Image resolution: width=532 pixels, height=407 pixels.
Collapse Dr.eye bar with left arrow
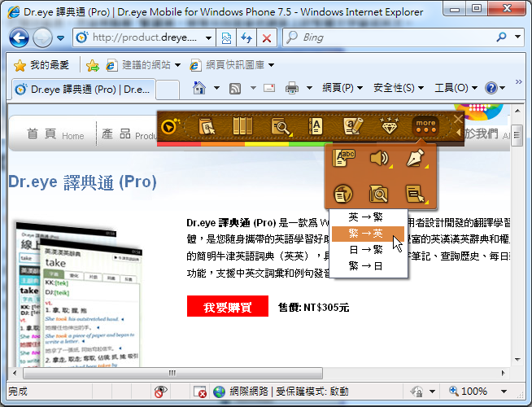tap(458, 133)
